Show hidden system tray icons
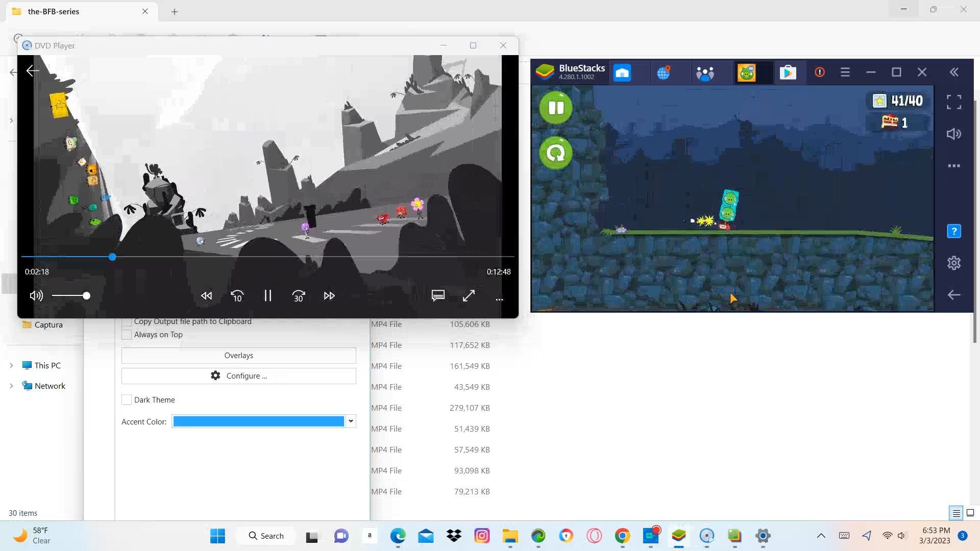The height and width of the screenshot is (551, 980). 821,536
